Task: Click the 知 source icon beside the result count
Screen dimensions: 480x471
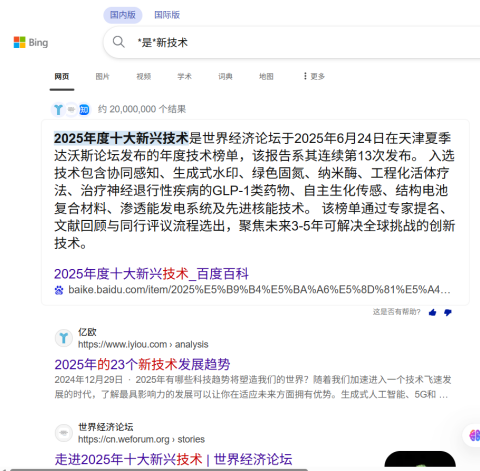Action: pos(84,109)
